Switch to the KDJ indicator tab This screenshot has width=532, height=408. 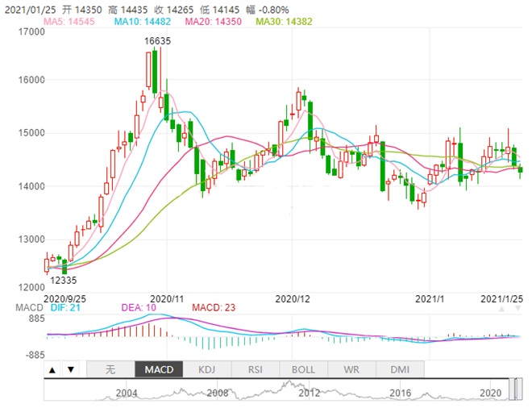point(207,369)
